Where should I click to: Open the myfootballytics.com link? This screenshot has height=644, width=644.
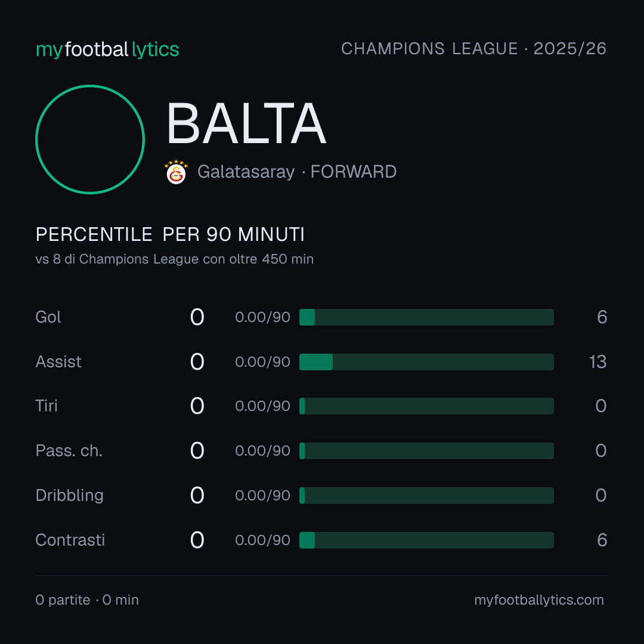point(539,600)
